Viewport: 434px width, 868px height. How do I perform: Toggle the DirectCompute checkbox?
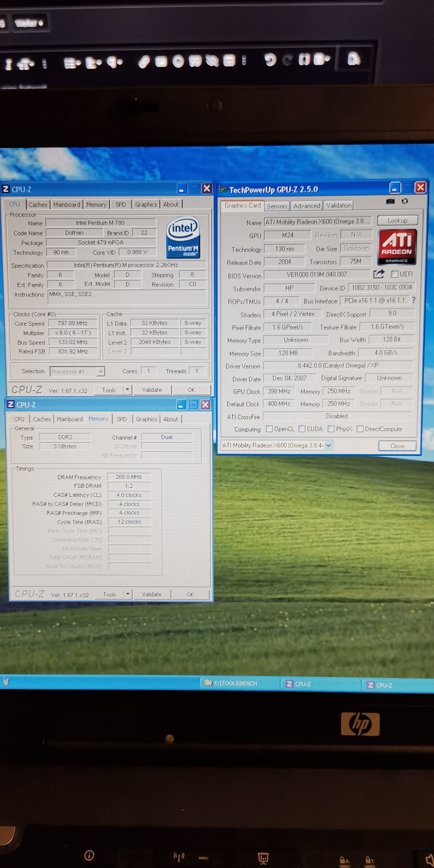[360, 429]
